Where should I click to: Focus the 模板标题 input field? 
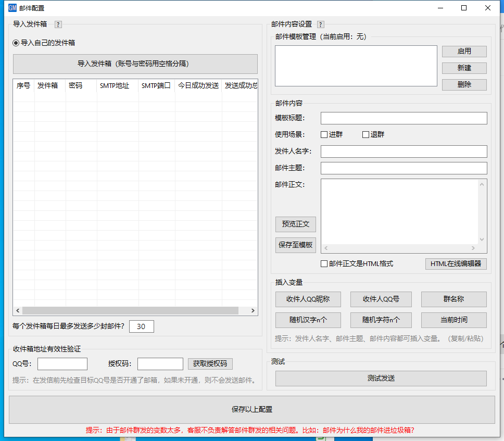point(404,118)
